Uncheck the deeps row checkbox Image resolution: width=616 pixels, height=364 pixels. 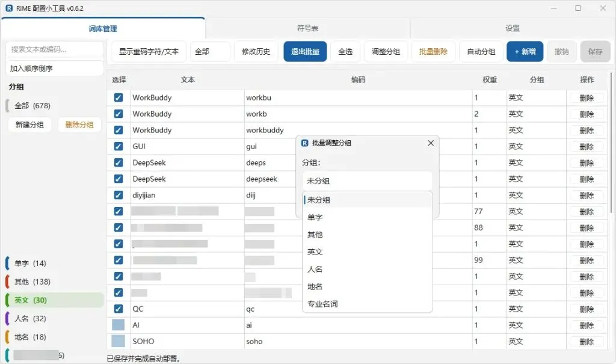119,162
